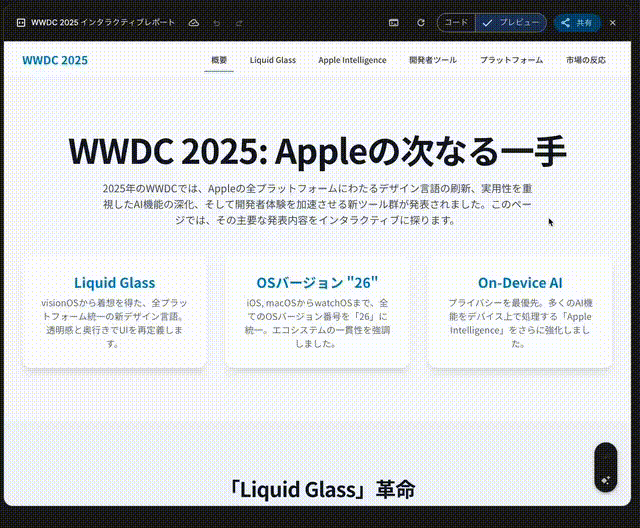
Task: Click the visionOSから着想を得た description text
Action: pyautogui.click(x=115, y=323)
